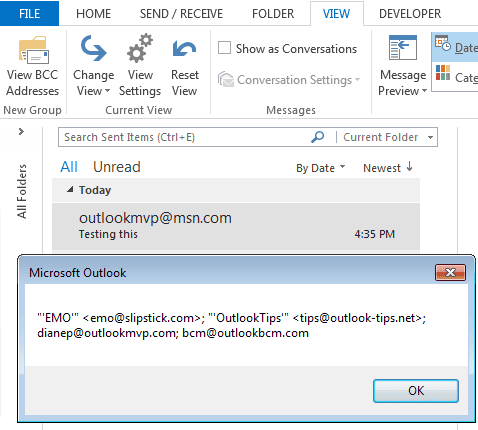Open the Current Folder scope dropdown

click(388, 137)
